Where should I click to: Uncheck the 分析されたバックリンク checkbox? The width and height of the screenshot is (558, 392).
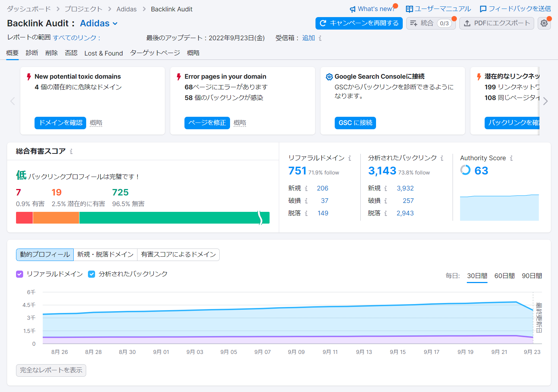92,274
